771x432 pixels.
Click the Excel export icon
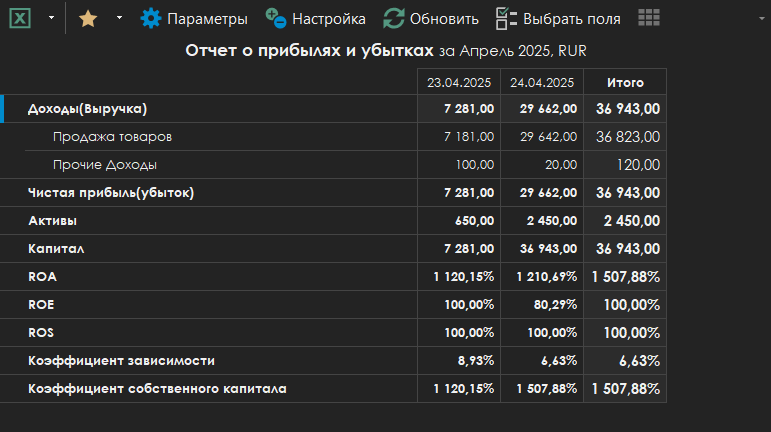pos(20,18)
